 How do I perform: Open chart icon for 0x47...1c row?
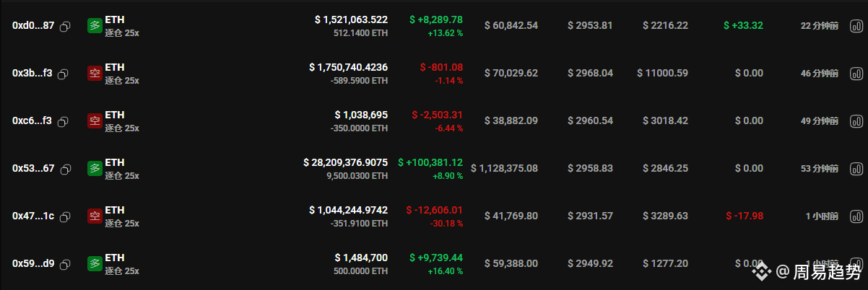click(x=856, y=216)
